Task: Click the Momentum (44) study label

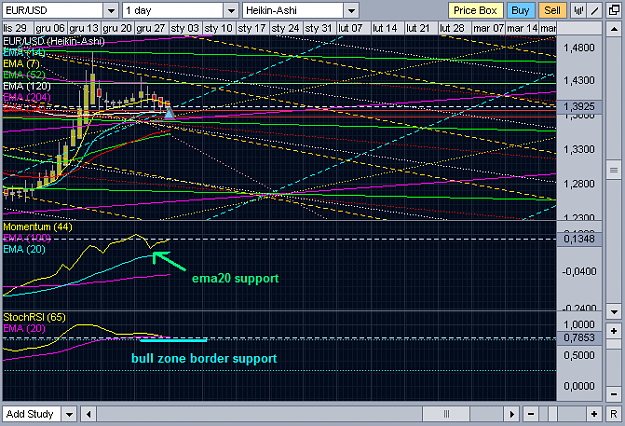Action: [38, 227]
